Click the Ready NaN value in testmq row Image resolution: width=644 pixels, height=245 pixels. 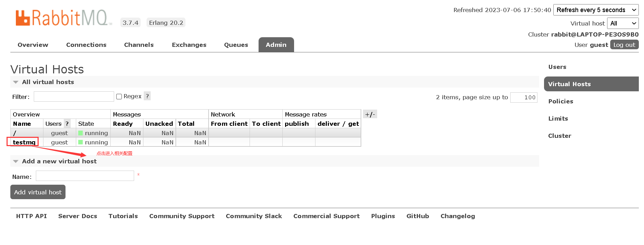(135, 142)
